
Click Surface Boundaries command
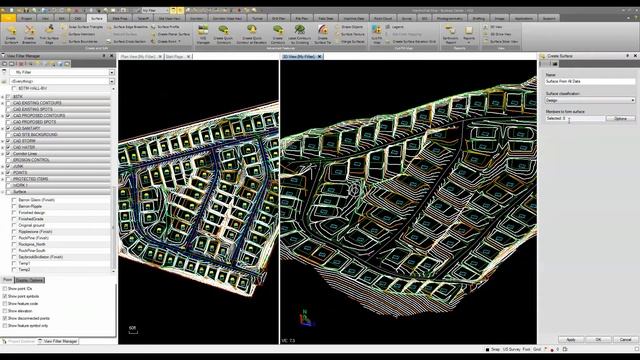click(x=80, y=41)
